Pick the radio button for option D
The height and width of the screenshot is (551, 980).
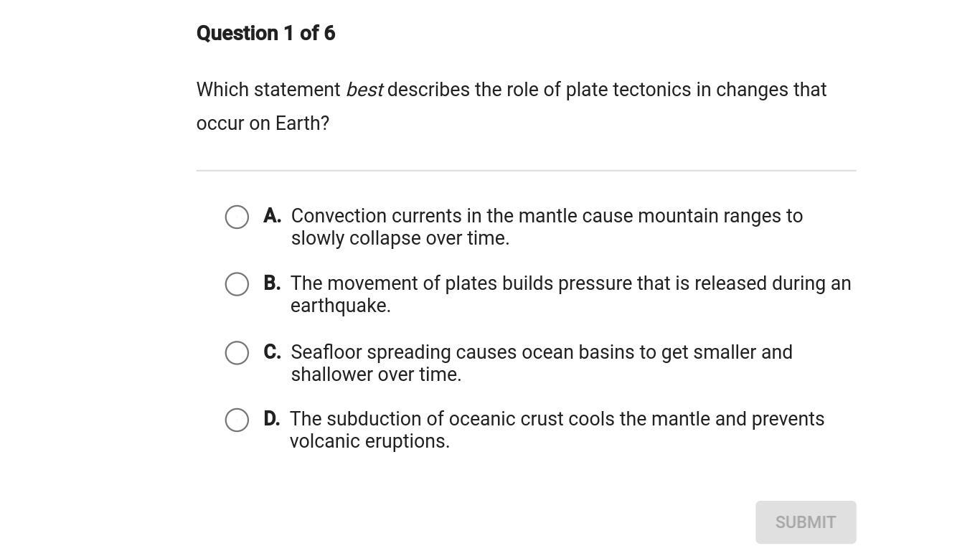(x=237, y=420)
